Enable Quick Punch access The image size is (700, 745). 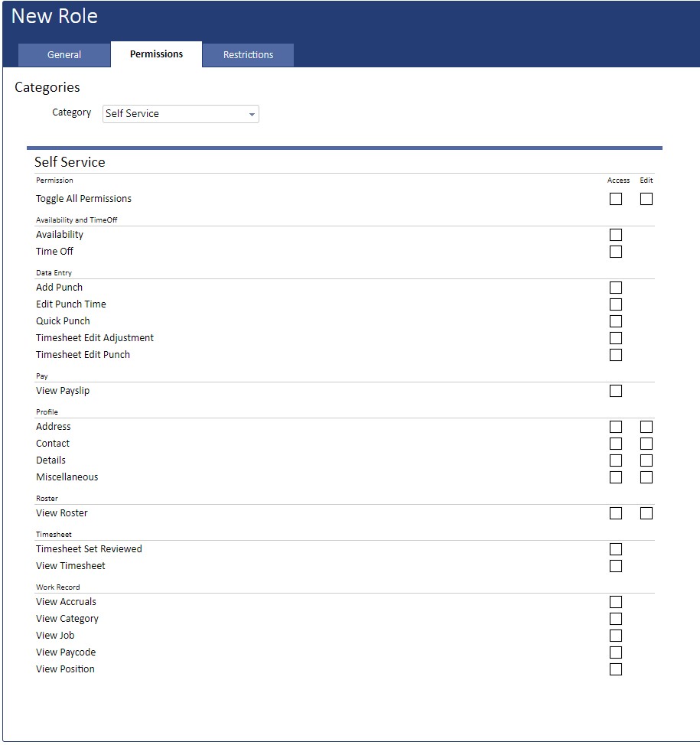coord(615,321)
